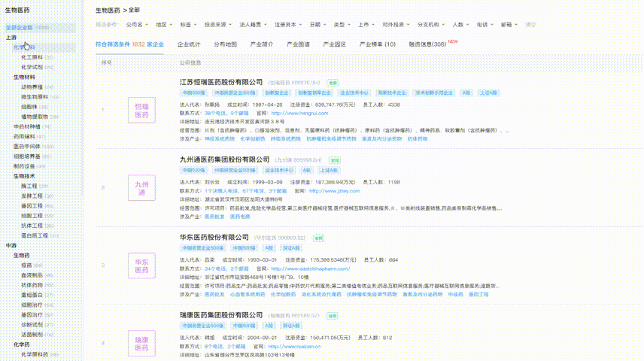Click the green 官网 badge beside 江苏恒瑞医药
Screen dimensions: 644x361
[333, 81]
